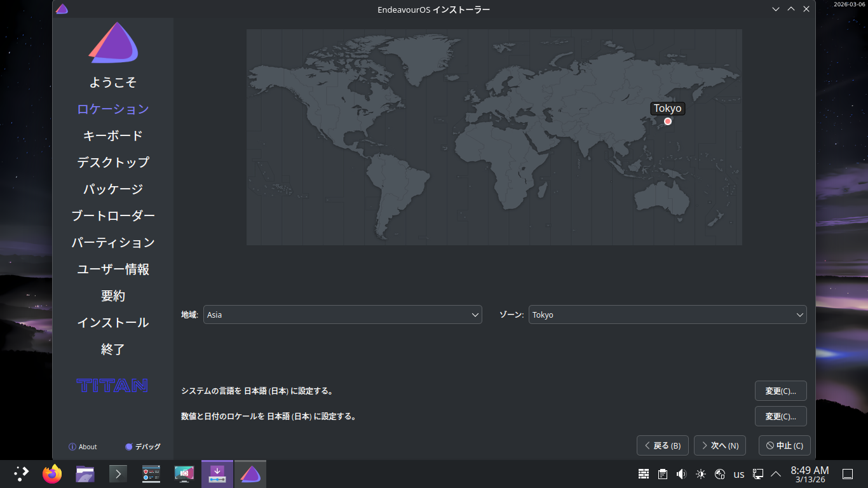
Task: Open the clipboard tray icon
Action: pyautogui.click(x=663, y=473)
